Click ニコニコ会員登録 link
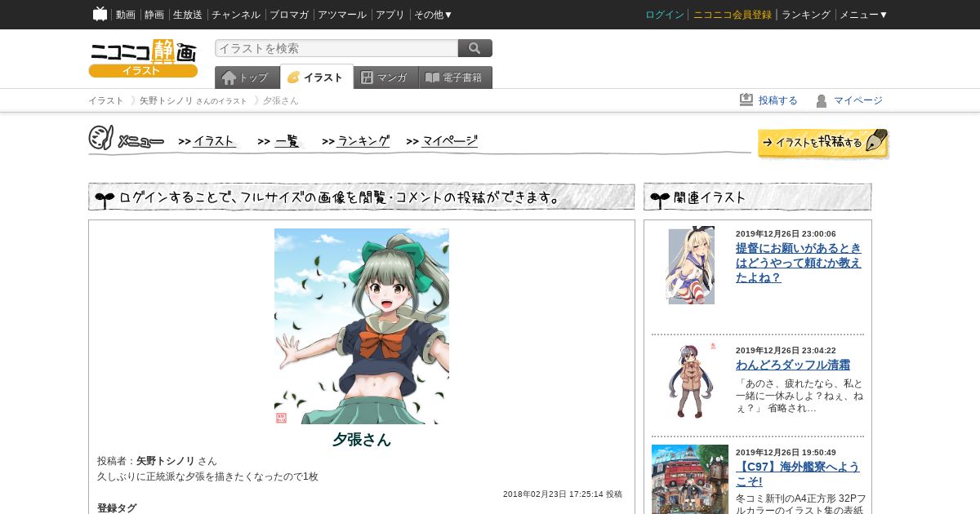The height and width of the screenshot is (514, 980). pos(733,15)
